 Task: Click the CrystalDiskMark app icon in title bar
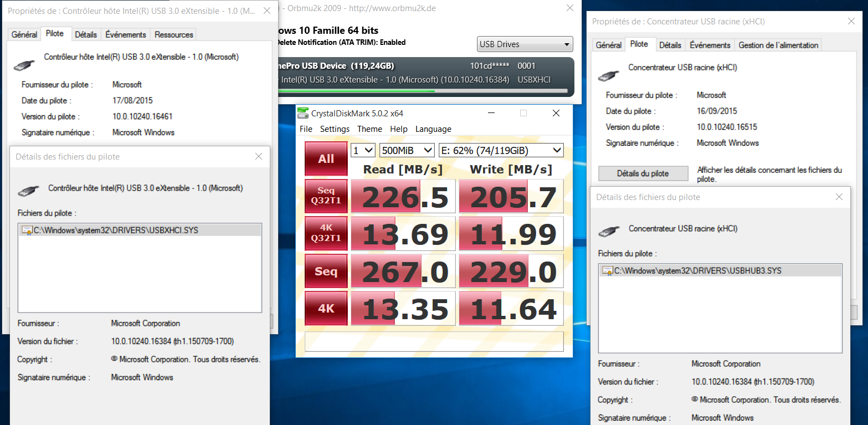click(302, 113)
